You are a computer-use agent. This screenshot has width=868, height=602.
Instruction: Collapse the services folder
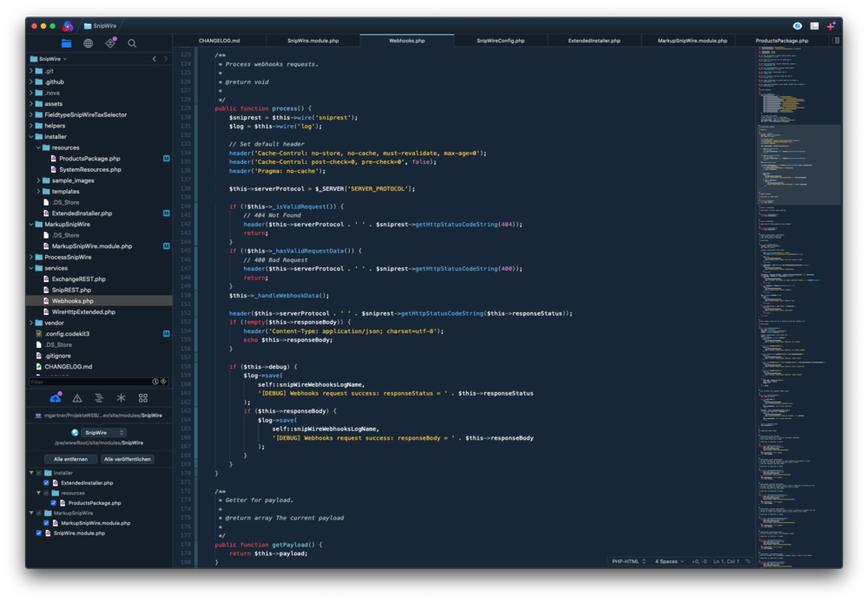(x=30, y=268)
